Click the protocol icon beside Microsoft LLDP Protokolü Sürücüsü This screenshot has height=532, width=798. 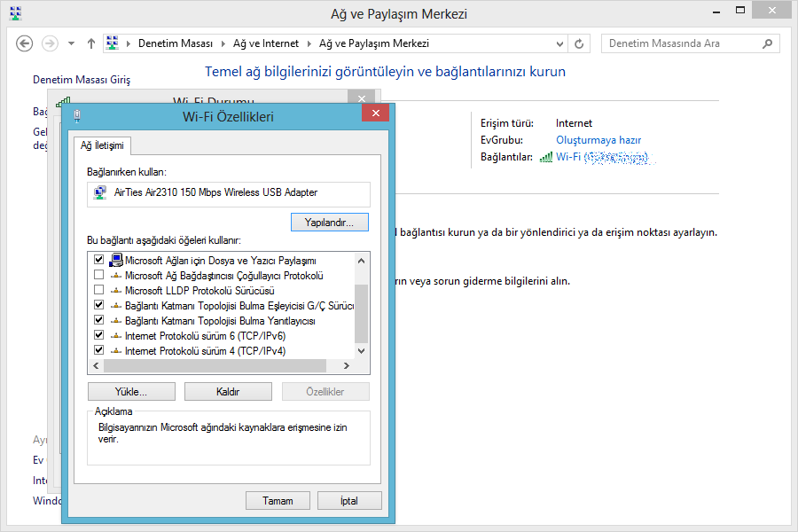(116, 291)
